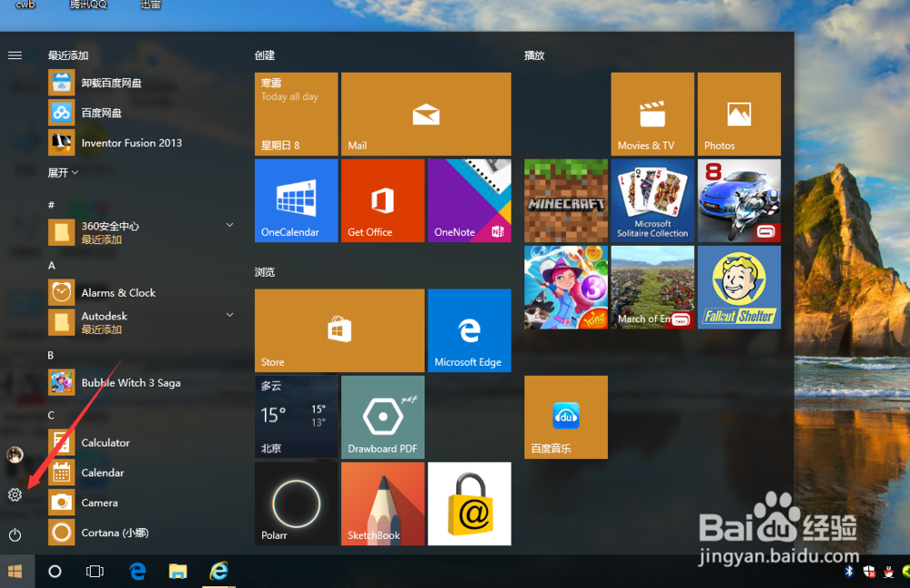This screenshot has width=910, height=588.
Task: Click the 浏览 tile group header
Action: coord(265,271)
